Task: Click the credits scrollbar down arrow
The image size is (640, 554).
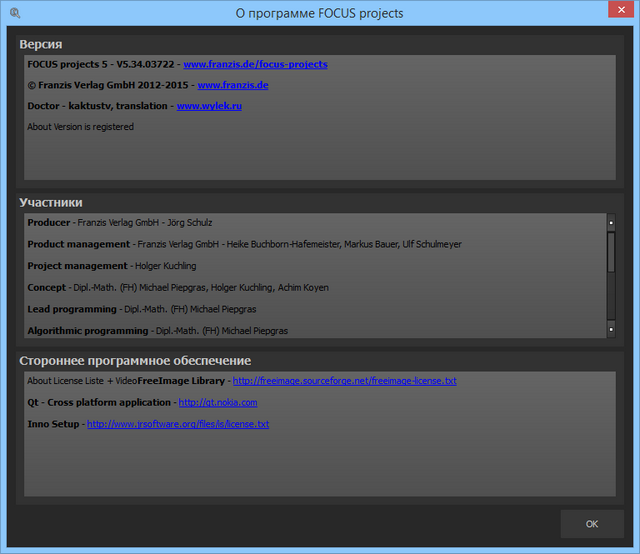Action: pos(611,329)
